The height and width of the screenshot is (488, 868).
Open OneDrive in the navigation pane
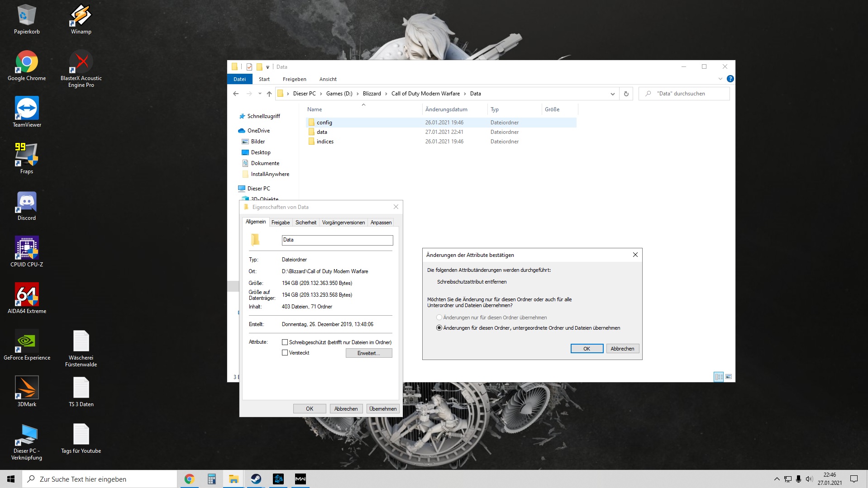click(x=258, y=131)
